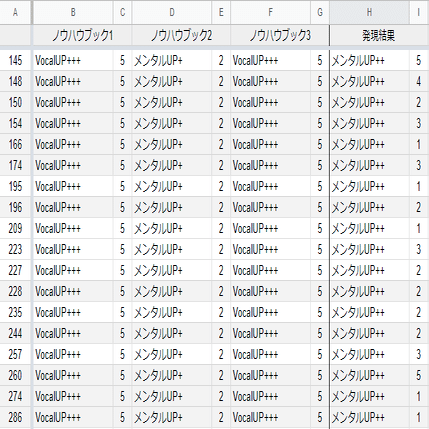Select the cell containing 209

click(x=15, y=228)
